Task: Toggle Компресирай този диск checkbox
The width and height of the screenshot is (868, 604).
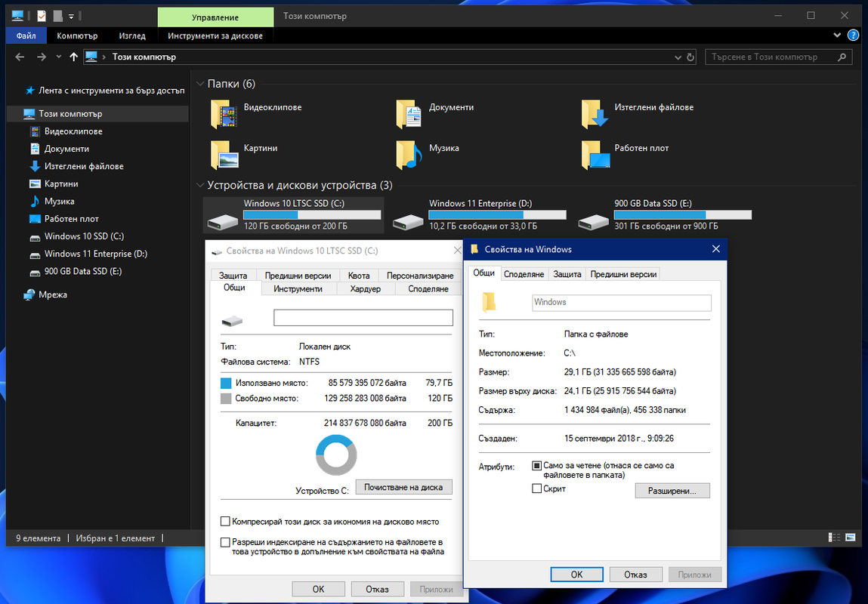Action: tap(225, 522)
